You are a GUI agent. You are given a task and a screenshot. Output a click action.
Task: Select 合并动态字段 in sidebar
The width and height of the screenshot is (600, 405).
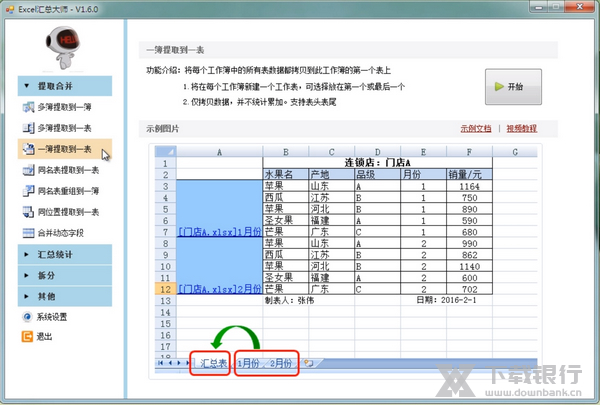(x=65, y=233)
